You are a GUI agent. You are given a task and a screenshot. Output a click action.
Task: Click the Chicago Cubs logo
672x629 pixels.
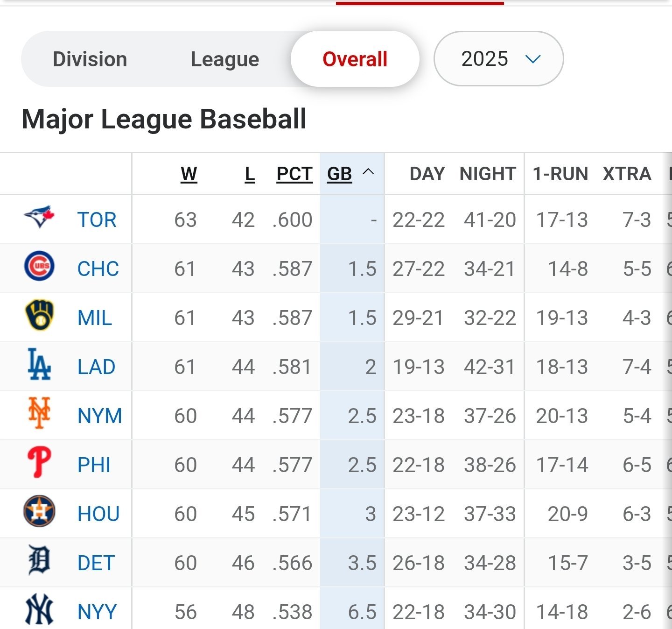tap(39, 266)
